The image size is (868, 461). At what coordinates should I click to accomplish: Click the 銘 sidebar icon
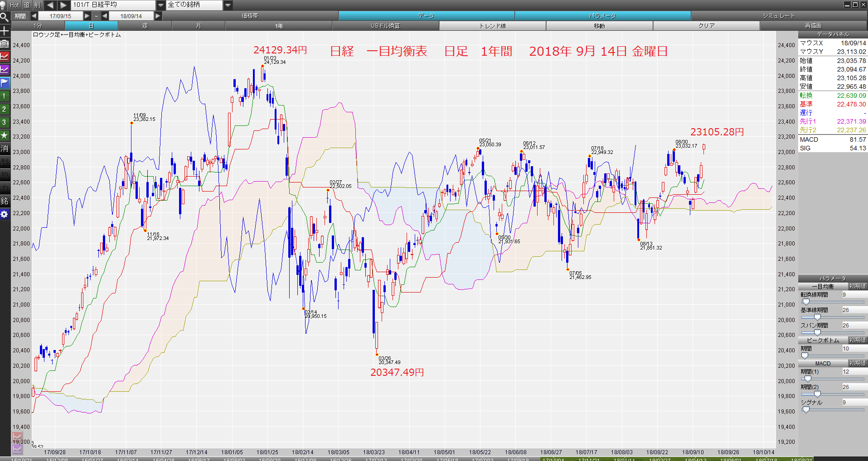pyautogui.click(x=5, y=201)
